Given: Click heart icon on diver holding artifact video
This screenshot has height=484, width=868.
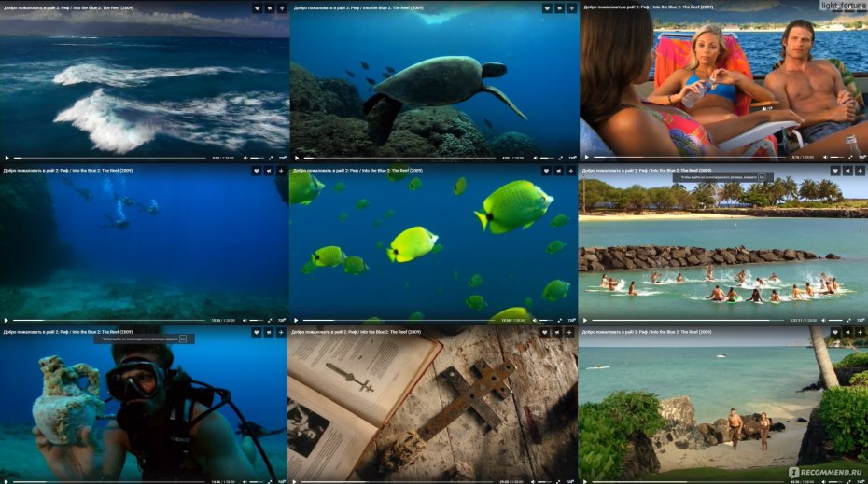Looking at the screenshot, I should pyautogui.click(x=257, y=331).
